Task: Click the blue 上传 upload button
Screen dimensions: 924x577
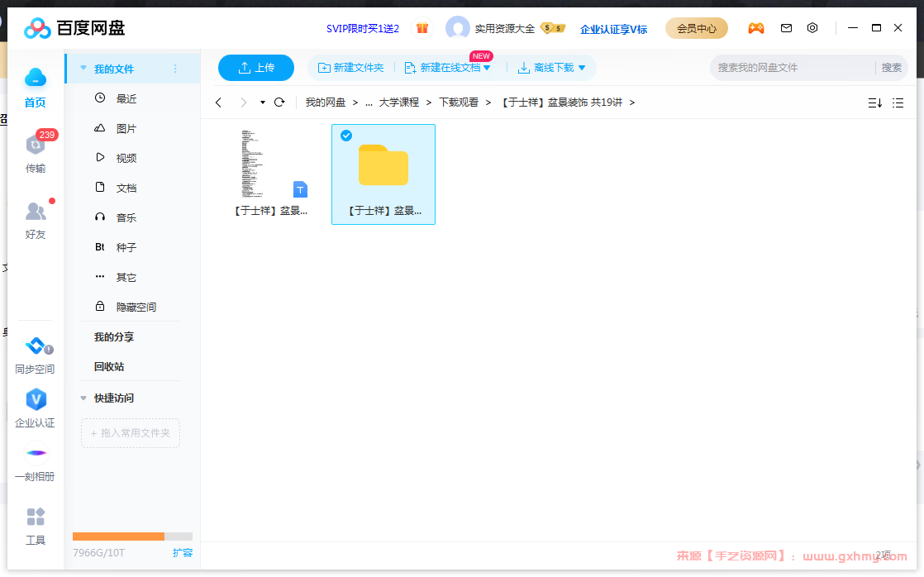Action: point(256,68)
